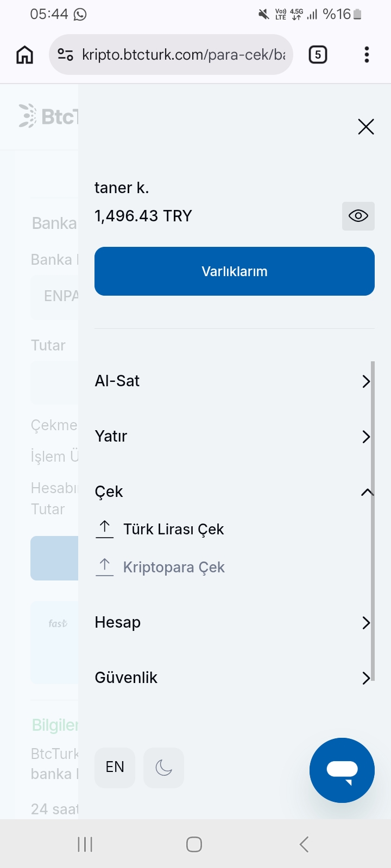Open the Hesap account section
This screenshot has height=868, width=391.
[235, 622]
